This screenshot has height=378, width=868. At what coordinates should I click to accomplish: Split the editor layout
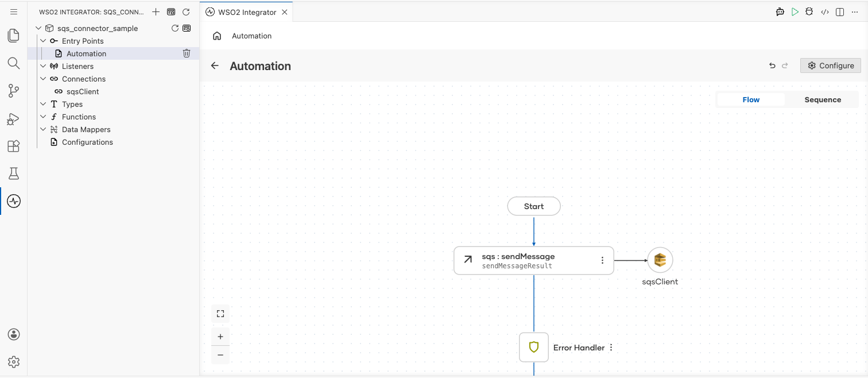click(x=840, y=12)
